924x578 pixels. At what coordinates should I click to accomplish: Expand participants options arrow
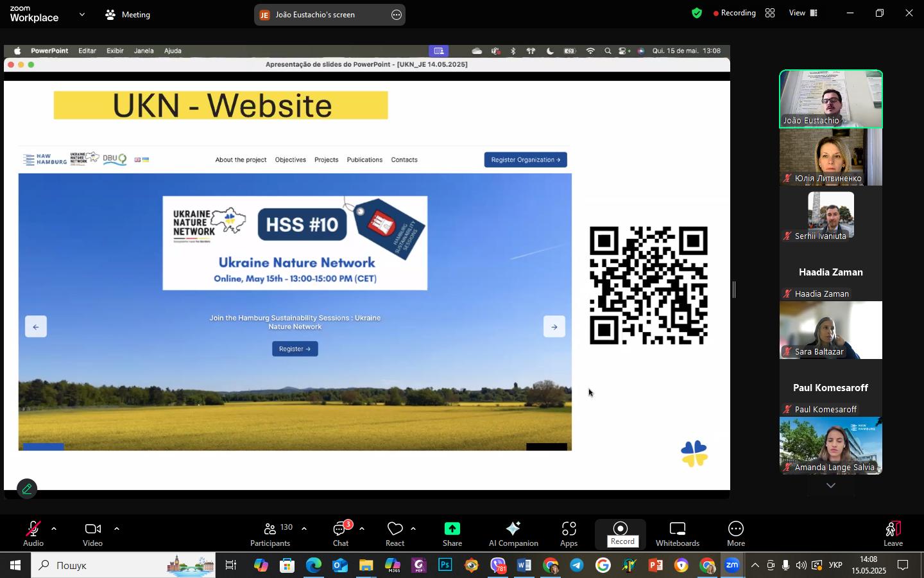coord(304,529)
